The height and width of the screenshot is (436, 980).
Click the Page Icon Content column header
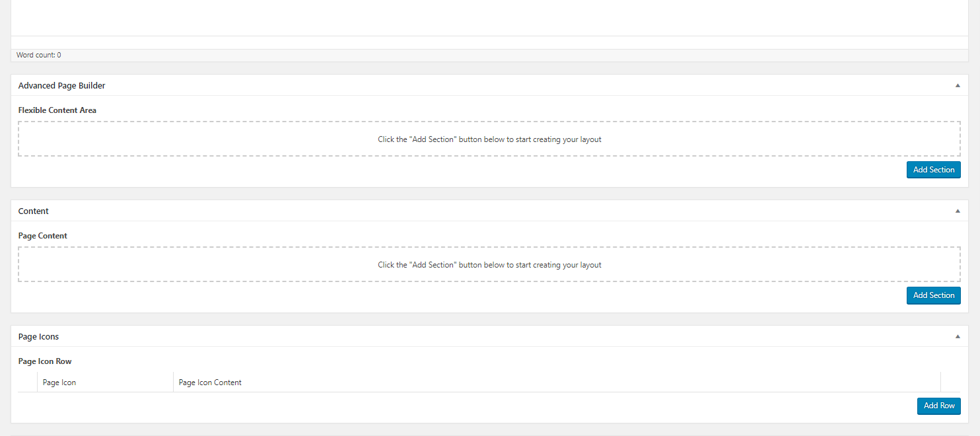[210, 382]
